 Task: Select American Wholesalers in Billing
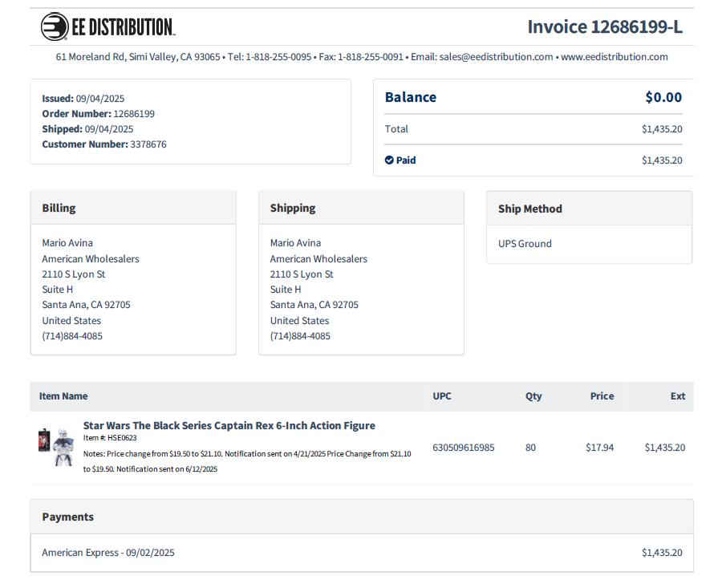(x=91, y=259)
